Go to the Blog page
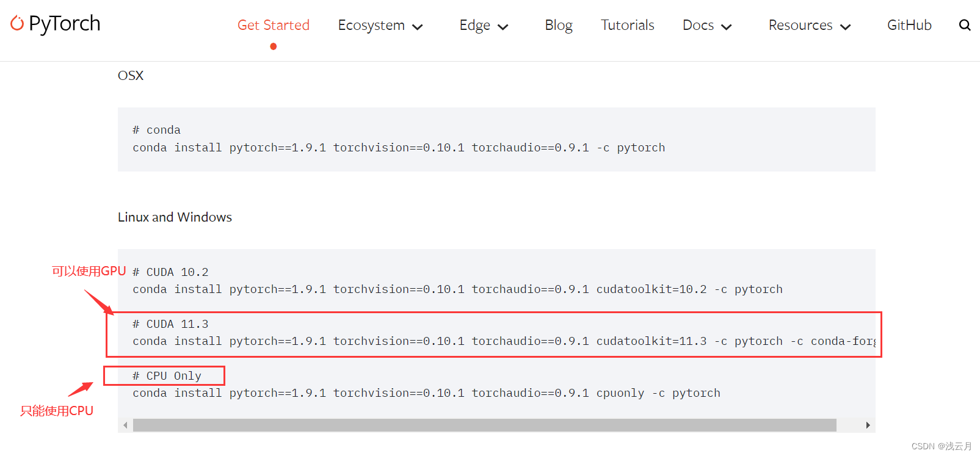 (x=559, y=25)
